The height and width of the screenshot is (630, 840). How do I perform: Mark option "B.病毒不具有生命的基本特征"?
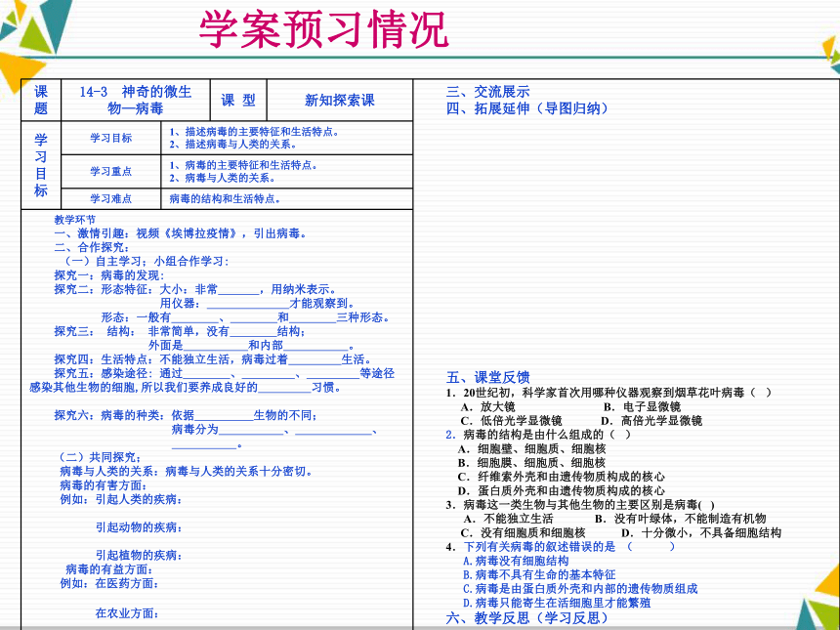tap(539, 575)
